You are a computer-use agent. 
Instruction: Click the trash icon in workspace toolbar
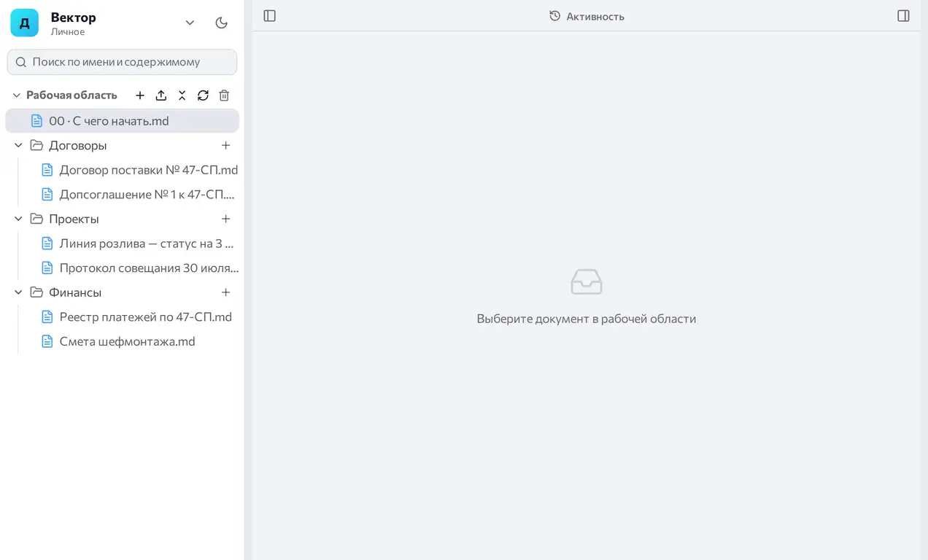(x=224, y=96)
